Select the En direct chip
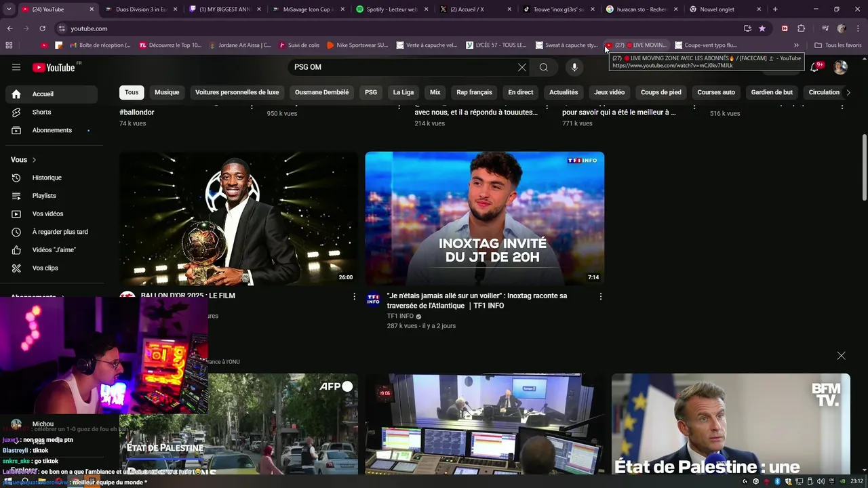Image resolution: width=868 pixels, height=488 pixels. [x=521, y=92]
